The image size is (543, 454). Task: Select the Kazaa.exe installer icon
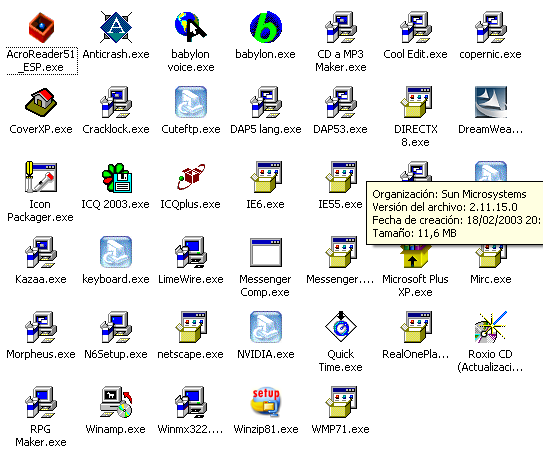click(x=41, y=252)
